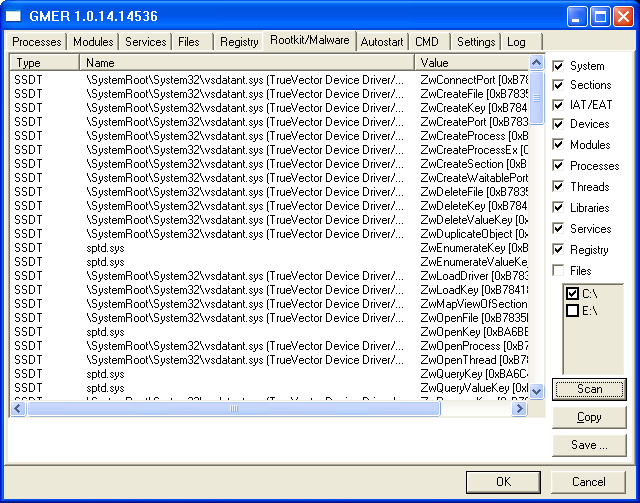640x503 pixels.
Task: Go to the Settings tab
Action: (x=476, y=42)
